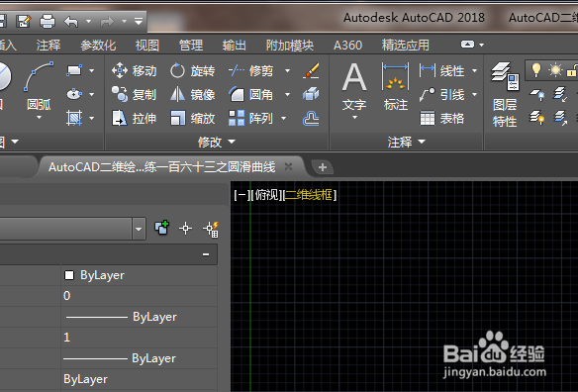Select the 旋转 rotate tool
578x392 pixels.
pos(192,70)
